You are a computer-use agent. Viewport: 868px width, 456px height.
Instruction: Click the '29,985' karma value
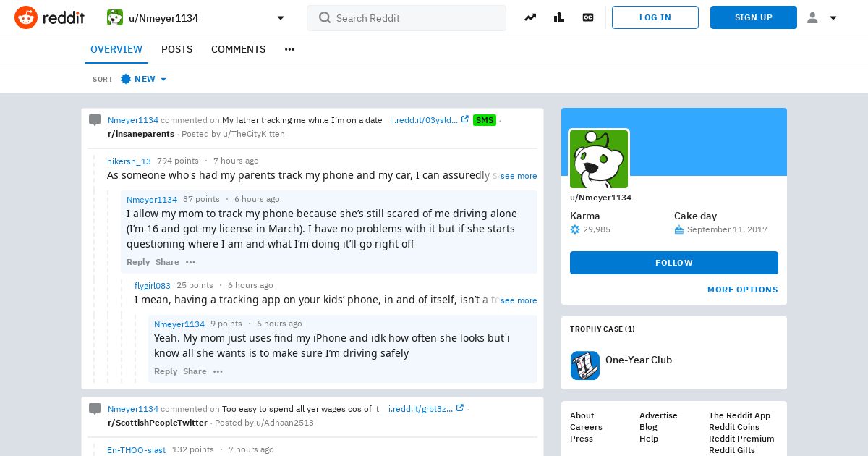coord(597,229)
